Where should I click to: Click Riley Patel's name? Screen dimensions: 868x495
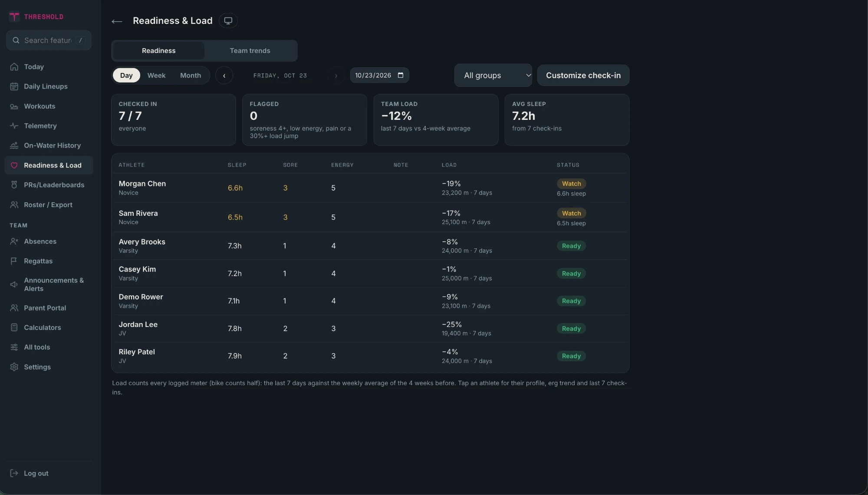pos(137,352)
